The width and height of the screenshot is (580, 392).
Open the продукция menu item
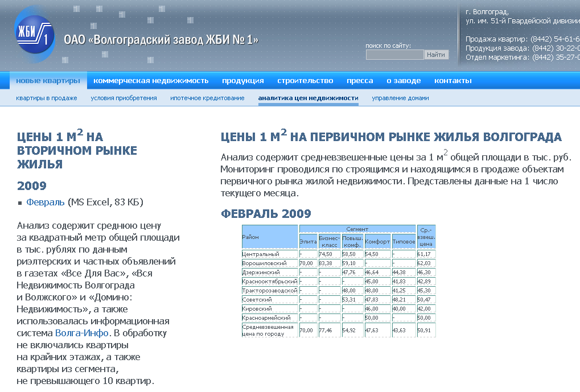243,81
